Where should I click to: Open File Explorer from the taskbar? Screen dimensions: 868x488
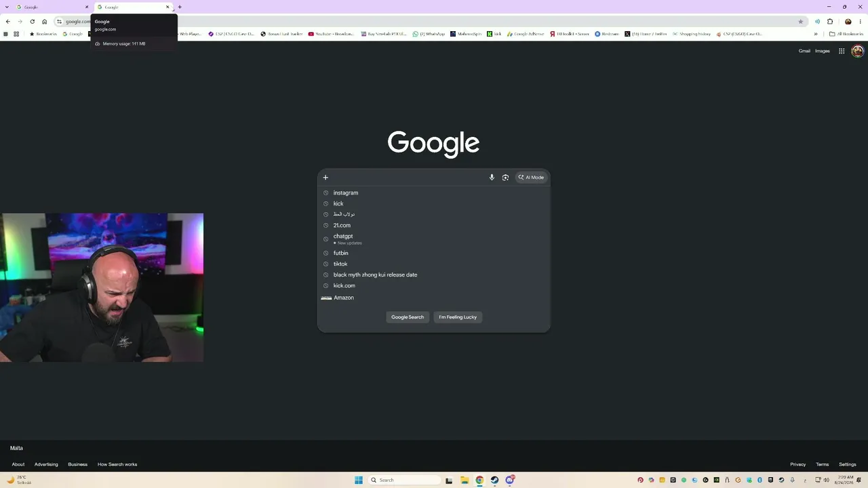coord(465,480)
